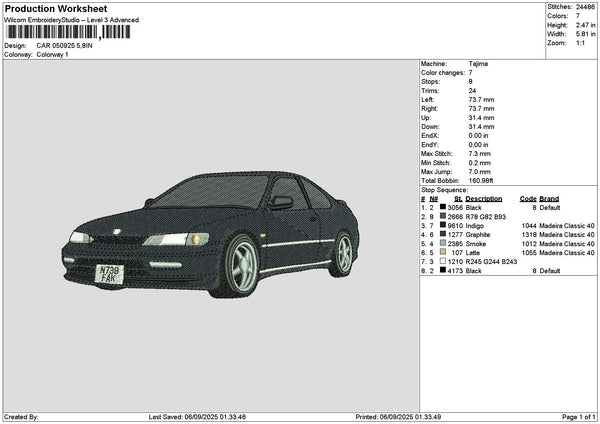Click the 73.7 mm value beside 'Right:'
The width and height of the screenshot is (600, 424).
[481, 109]
